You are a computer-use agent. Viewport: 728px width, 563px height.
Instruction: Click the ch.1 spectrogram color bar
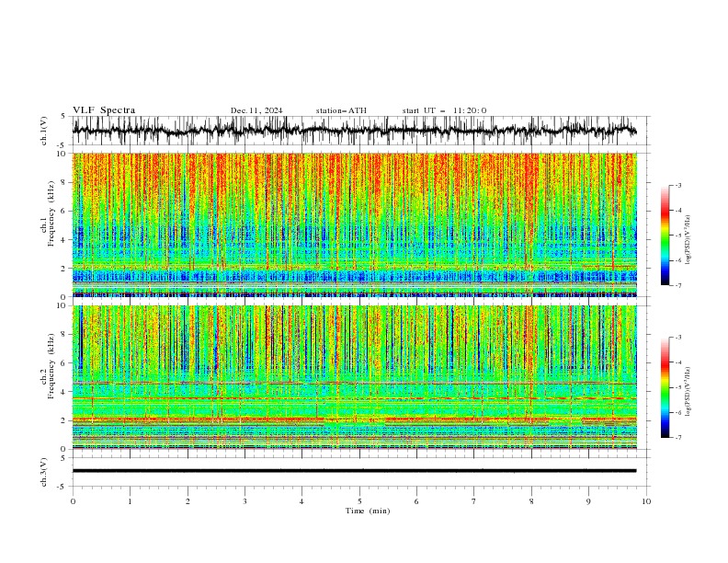click(665, 236)
